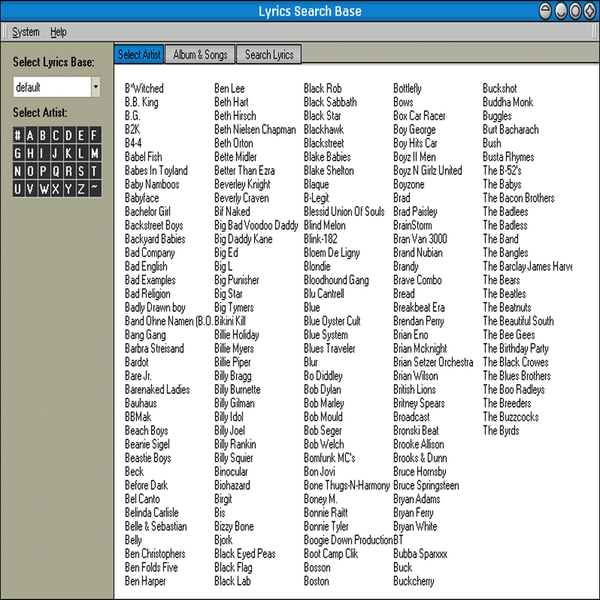The image size is (600, 600).
Task: Choose letter Y in artist keypad
Action: click(68, 189)
